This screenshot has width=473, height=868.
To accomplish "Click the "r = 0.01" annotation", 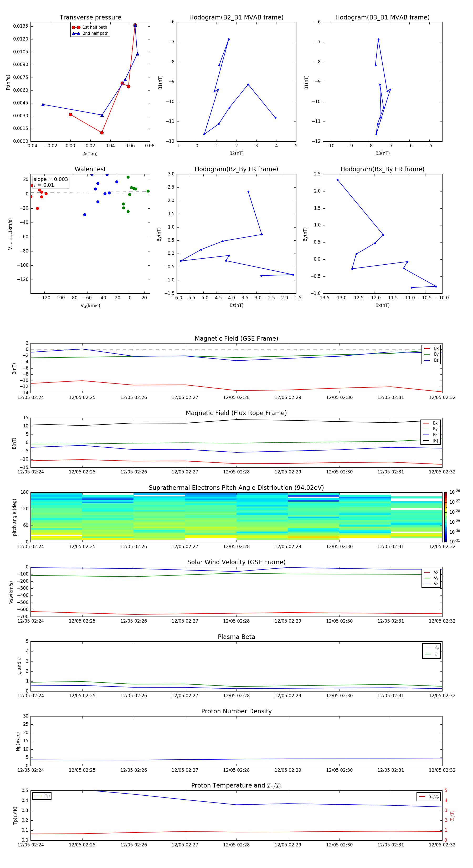I will tap(44, 185).
